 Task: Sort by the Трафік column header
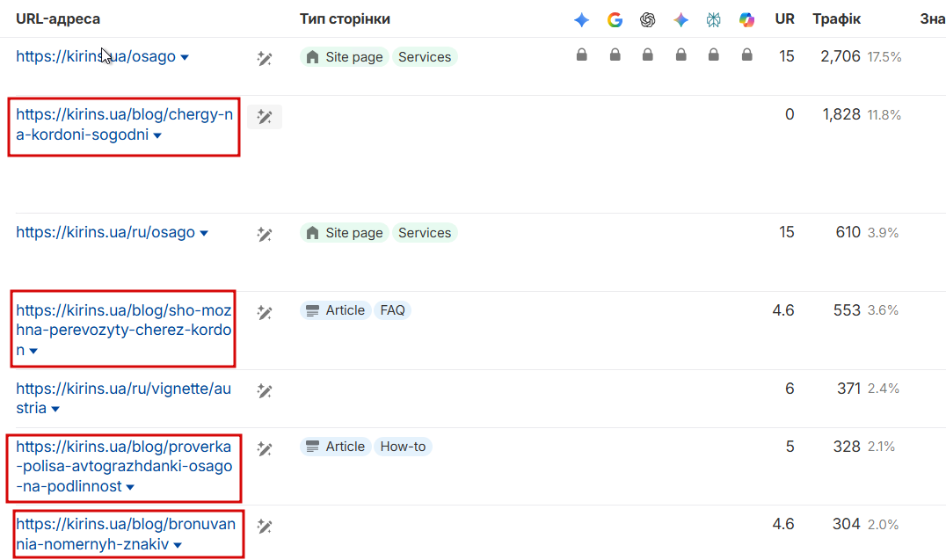pyautogui.click(x=836, y=18)
